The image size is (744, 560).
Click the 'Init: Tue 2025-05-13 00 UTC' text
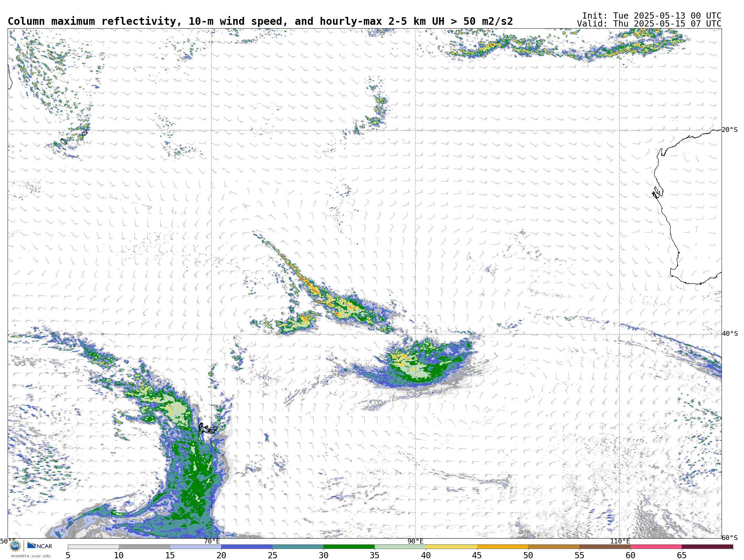[x=652, y=16]
